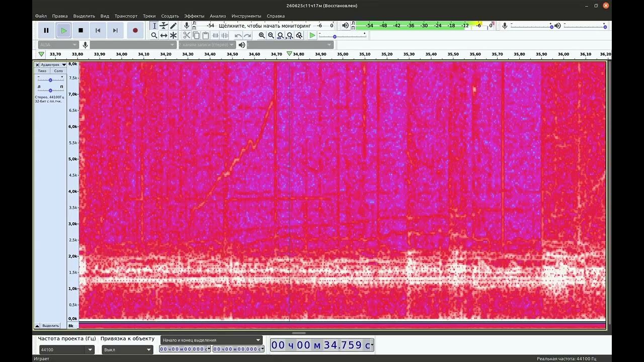Collapse the track with the bottom-left arrow

point(37,326)
